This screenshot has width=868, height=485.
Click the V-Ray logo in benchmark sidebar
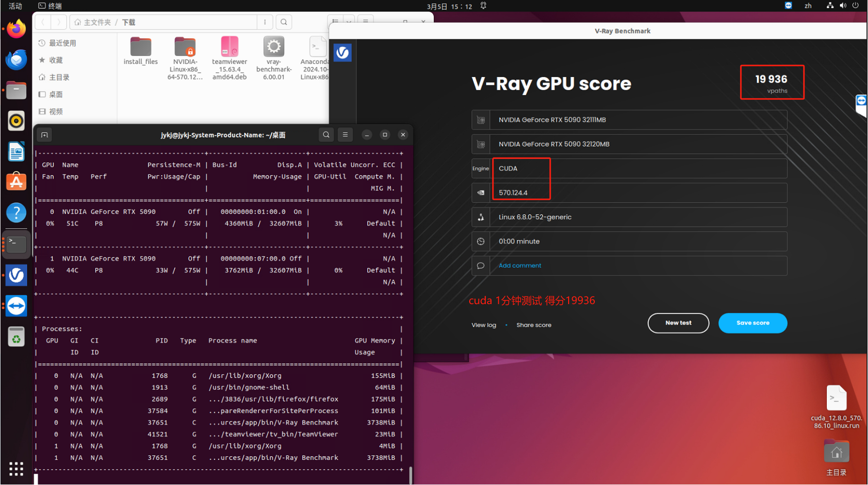click(x=343, y=52)
